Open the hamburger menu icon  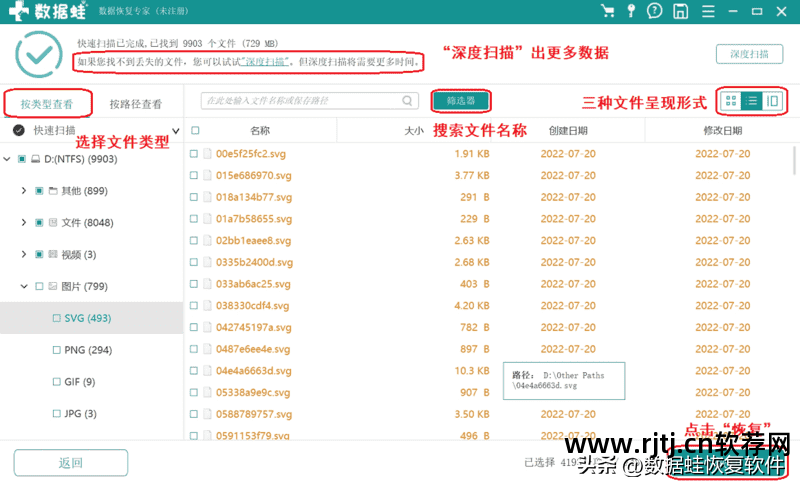(x=708, y=11)
